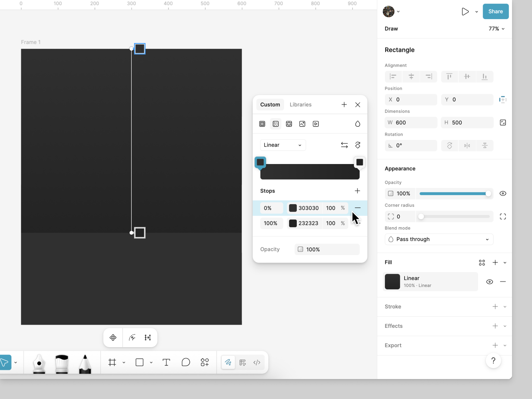The width and height of the screenshot is (532, 399).
Task: Select the Frame tool
Action: click(112, 362)
